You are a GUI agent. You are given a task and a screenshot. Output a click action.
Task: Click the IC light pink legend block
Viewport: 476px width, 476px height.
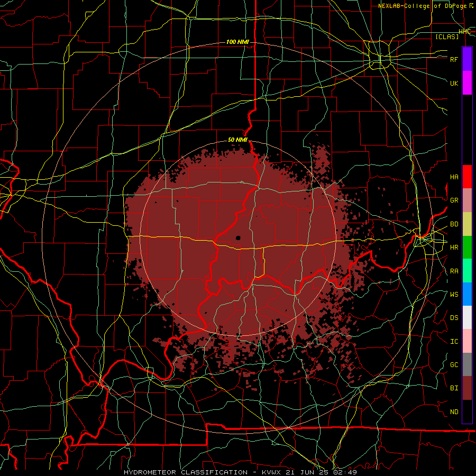[x=467, y=341]
